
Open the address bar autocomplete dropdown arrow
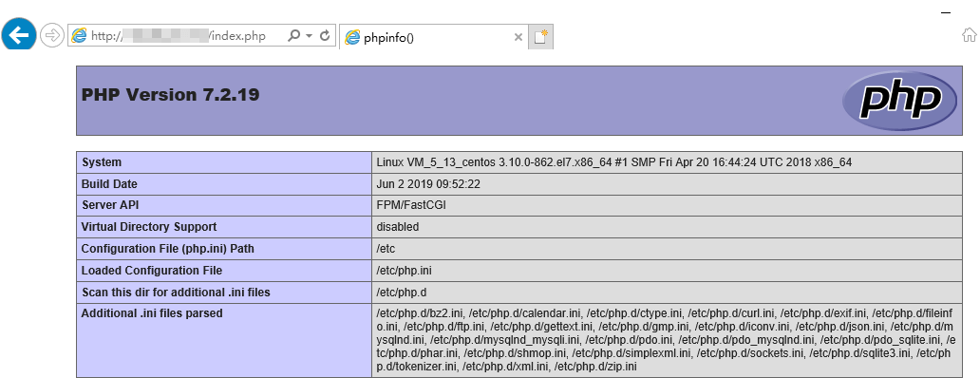point(309,36)
